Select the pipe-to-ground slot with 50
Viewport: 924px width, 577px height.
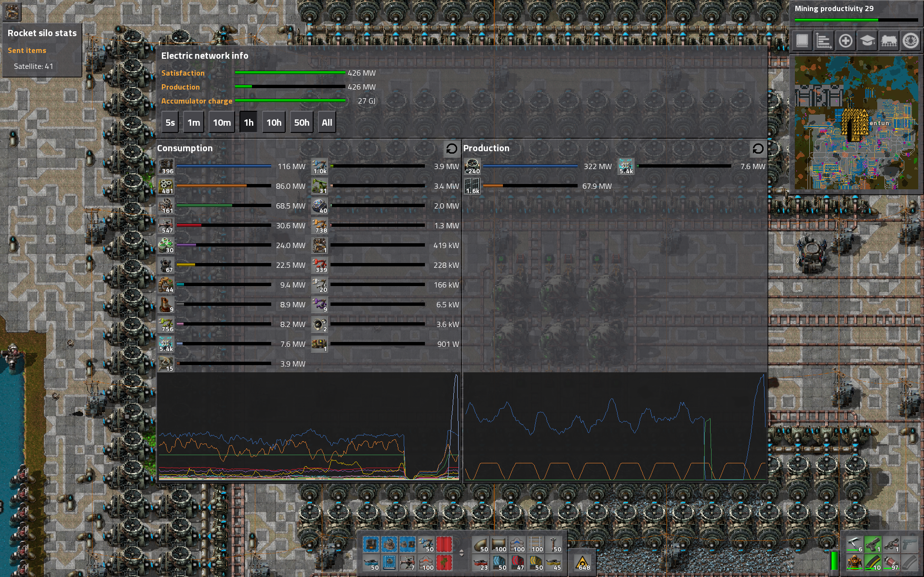coord(481,545)
